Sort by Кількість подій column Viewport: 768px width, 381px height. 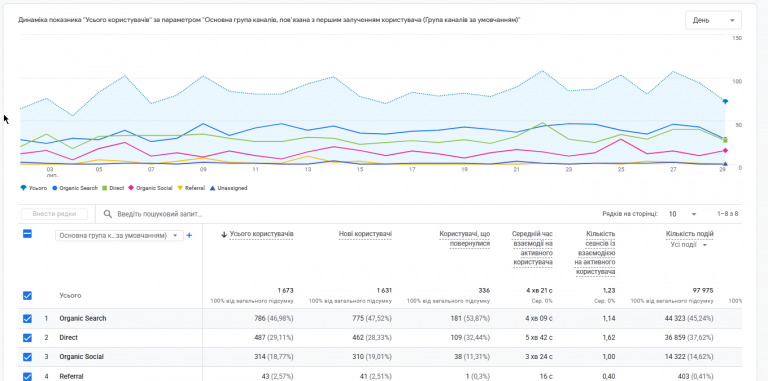(x=690, y=234)
